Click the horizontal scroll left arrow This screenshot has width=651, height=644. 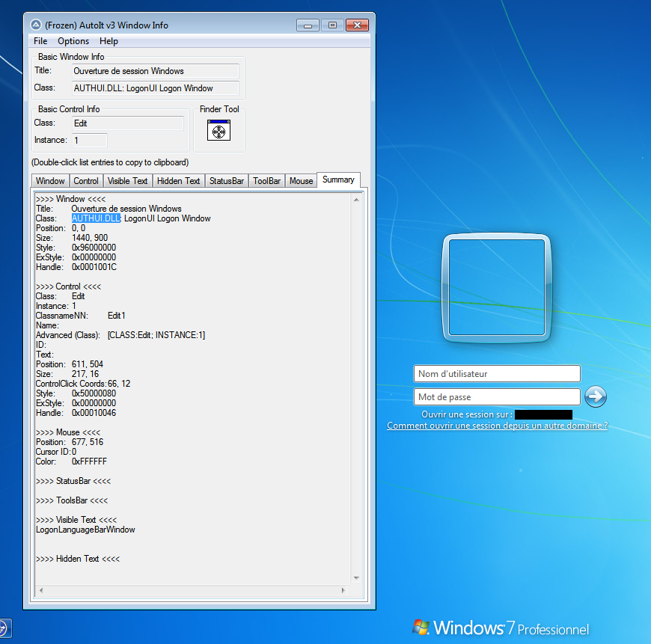pos(40,590)
